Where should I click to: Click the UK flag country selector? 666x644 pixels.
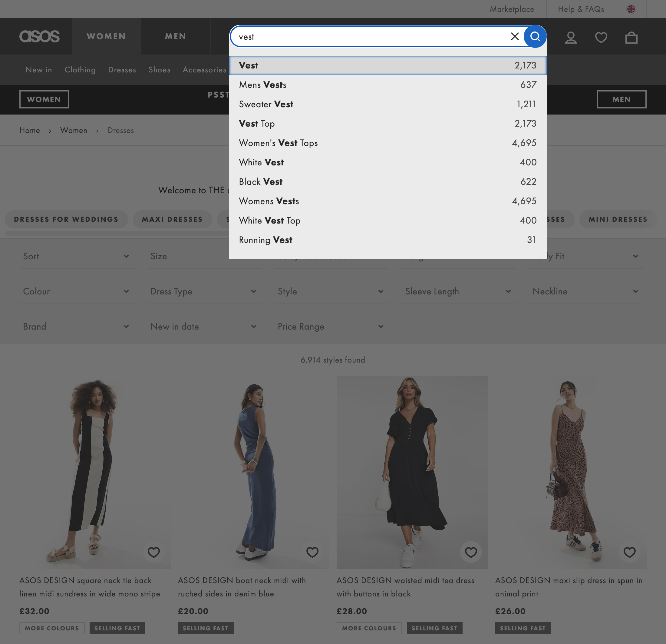click(x=631, y=9)
